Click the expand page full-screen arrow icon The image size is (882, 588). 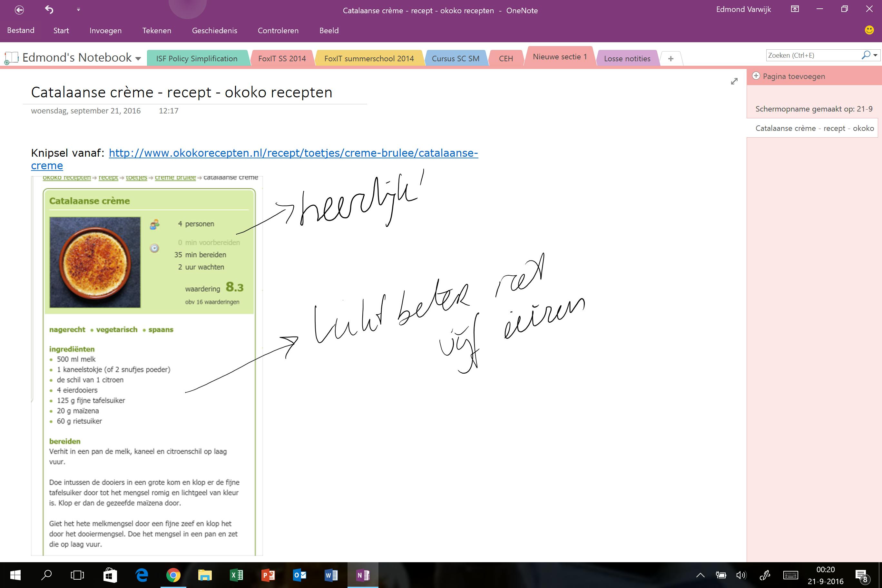pyautogui.click(x=734, y=81)
